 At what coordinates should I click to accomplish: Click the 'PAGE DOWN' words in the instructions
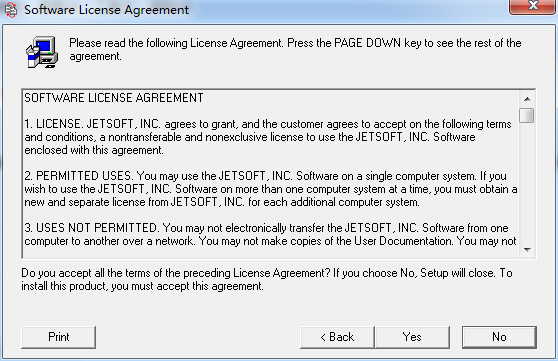pos(367,43)
